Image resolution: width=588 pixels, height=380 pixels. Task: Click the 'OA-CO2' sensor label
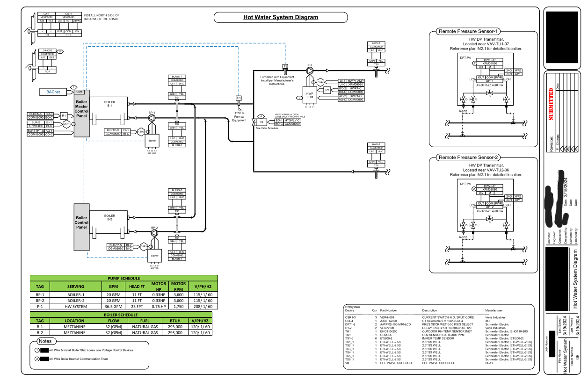pyautogui.click(x=48, y=50)
